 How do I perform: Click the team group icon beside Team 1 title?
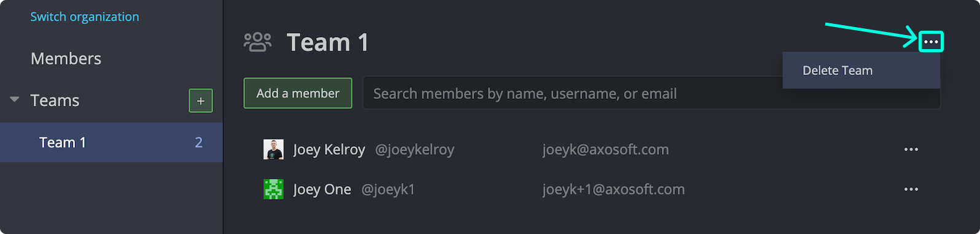click(x=257, y=42)
